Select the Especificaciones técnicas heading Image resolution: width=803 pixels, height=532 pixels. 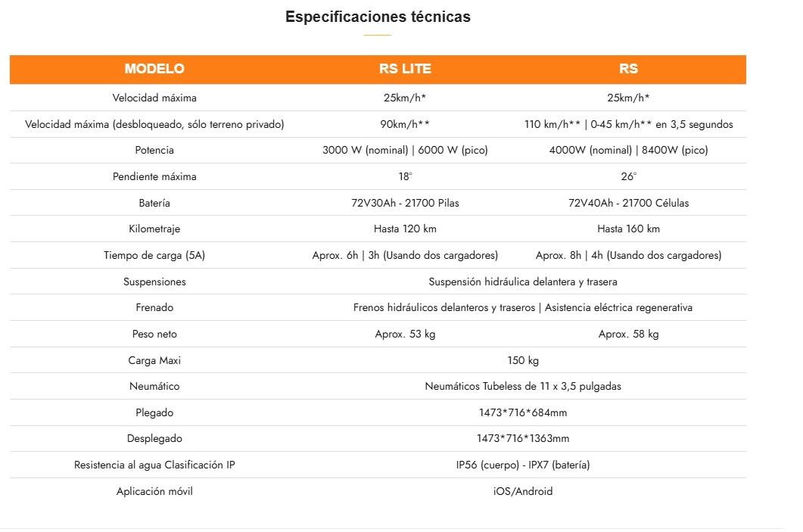coord(378,17)
